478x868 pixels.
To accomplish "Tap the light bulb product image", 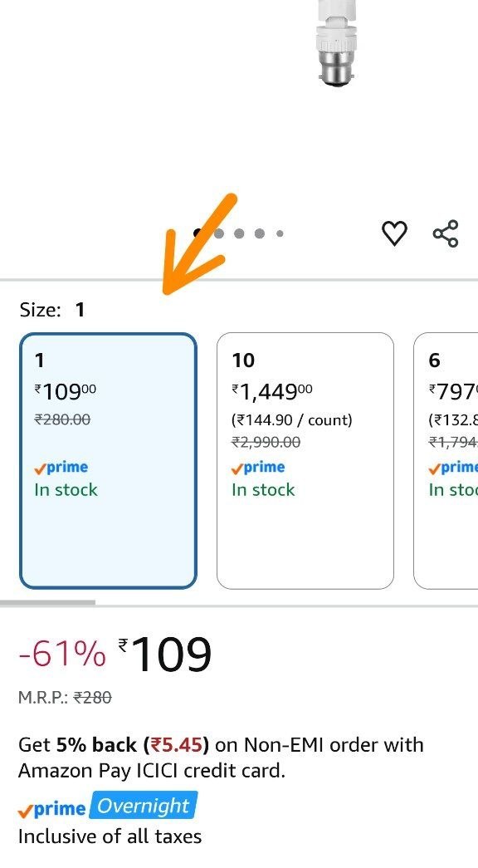I will tap(337, 43).
